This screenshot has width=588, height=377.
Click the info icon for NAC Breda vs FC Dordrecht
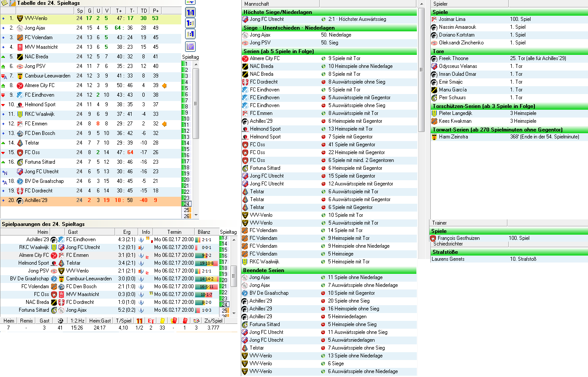(x=141, y=302)
